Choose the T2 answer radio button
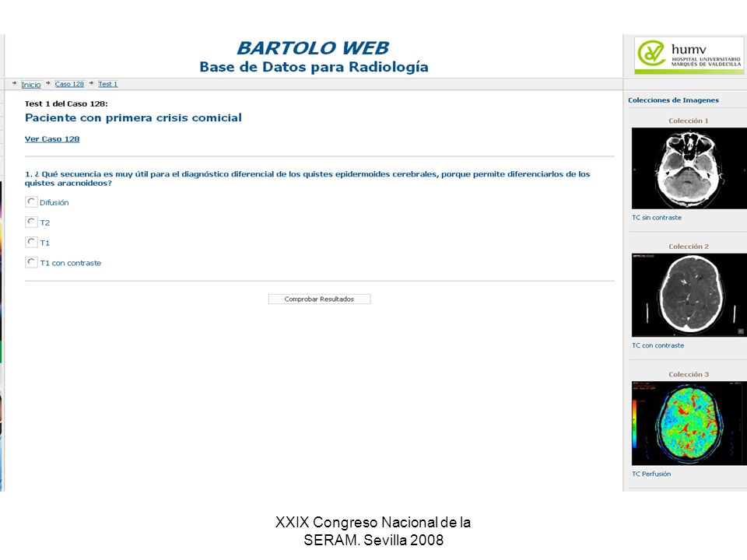 pos(31,222)
